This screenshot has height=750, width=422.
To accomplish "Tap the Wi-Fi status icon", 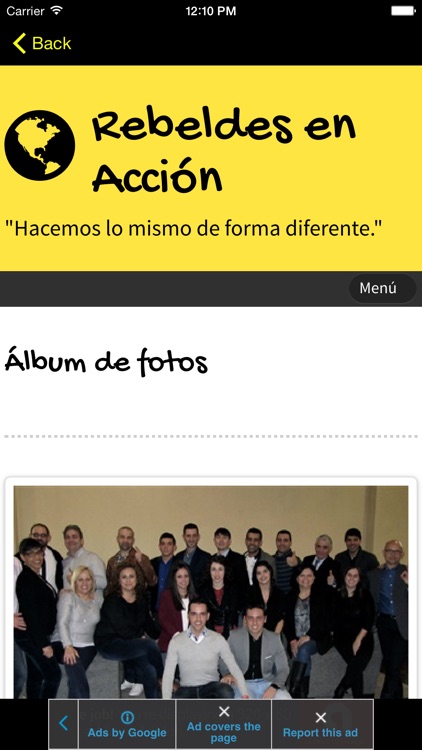I will (56, 11).
